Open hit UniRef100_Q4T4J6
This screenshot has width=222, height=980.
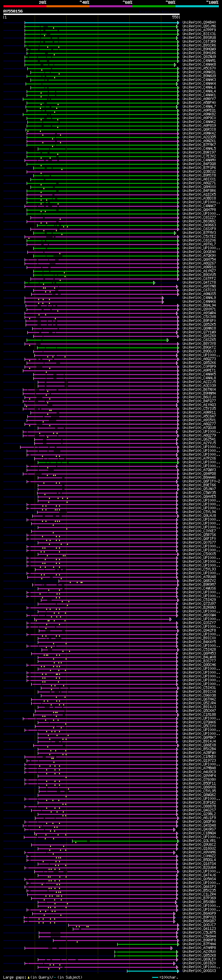199,875
